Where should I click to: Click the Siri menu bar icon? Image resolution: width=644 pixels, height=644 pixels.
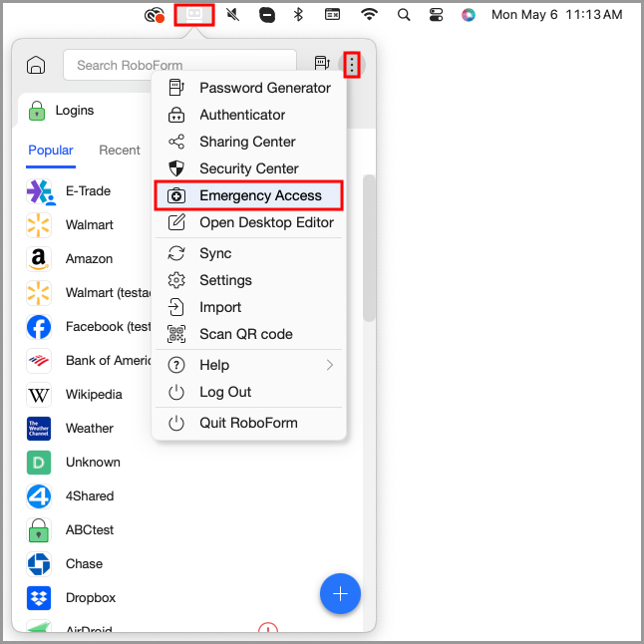click(x=469, y=15)
